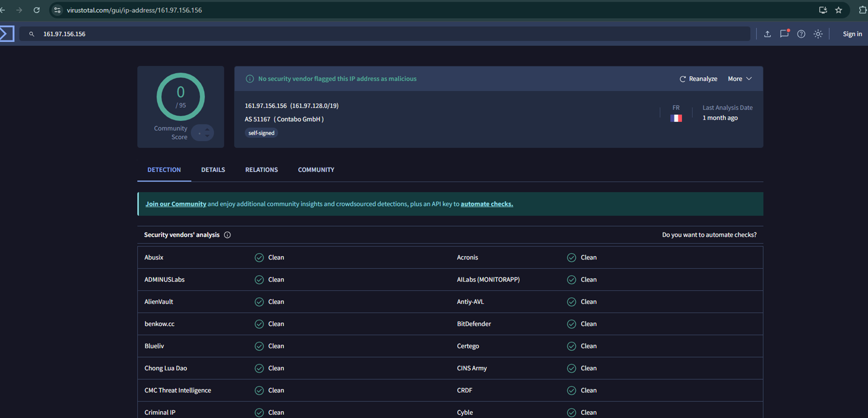868x418 pixels.
Task: Click the French flag icon
Action: 676,118
